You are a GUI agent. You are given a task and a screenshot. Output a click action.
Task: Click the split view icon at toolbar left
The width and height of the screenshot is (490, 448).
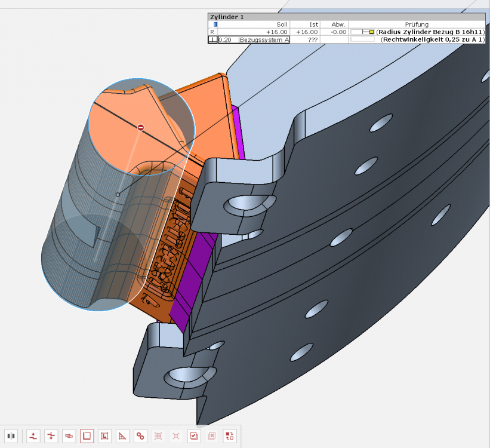(11, 436)
